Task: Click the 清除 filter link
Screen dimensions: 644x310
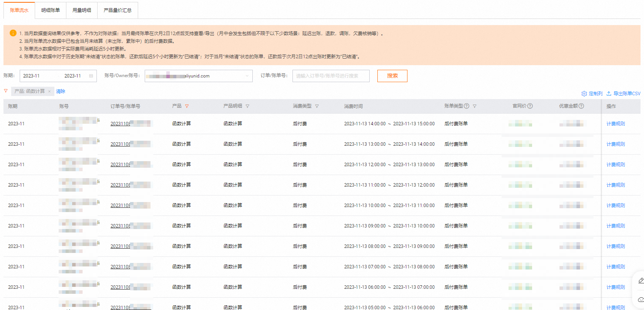Action: 61,91
